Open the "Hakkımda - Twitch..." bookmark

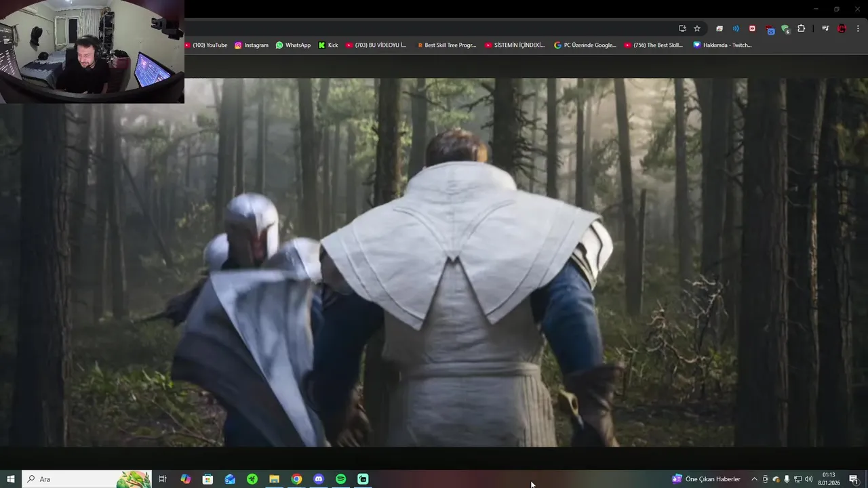[x=722, y=45]
